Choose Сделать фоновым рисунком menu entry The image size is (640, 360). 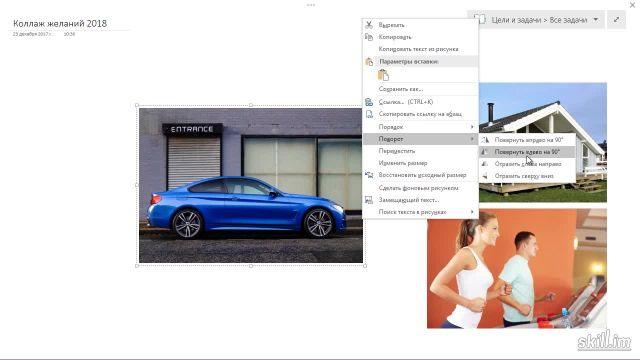(420, 188)
